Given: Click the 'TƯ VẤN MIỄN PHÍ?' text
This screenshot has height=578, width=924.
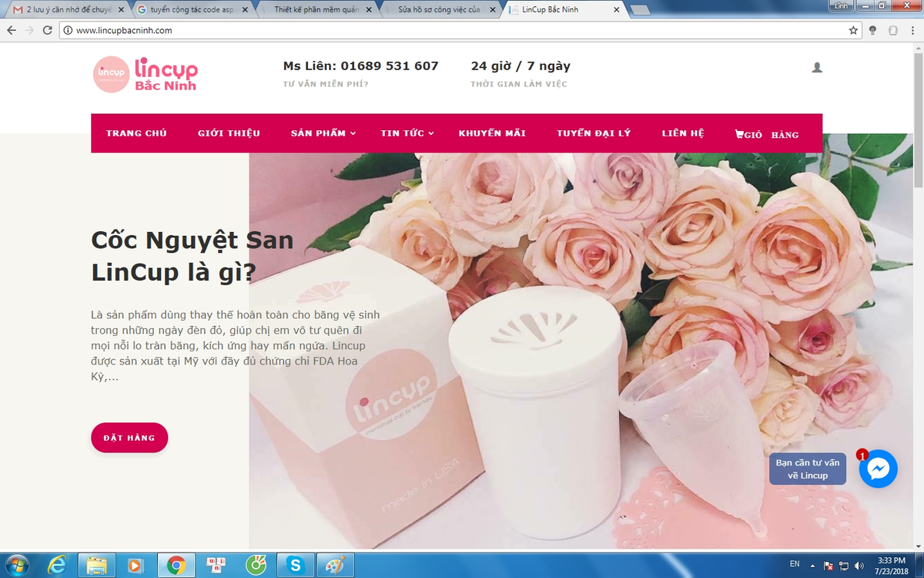Looking at the screenshot, I should [x=326, y=84].
